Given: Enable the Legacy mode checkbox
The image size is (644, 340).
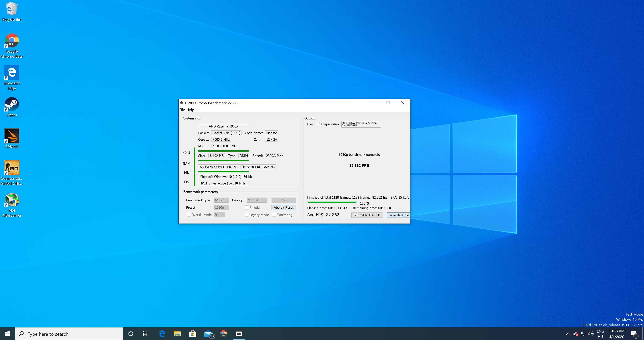Looking at the screenshot, I should 247,215.
